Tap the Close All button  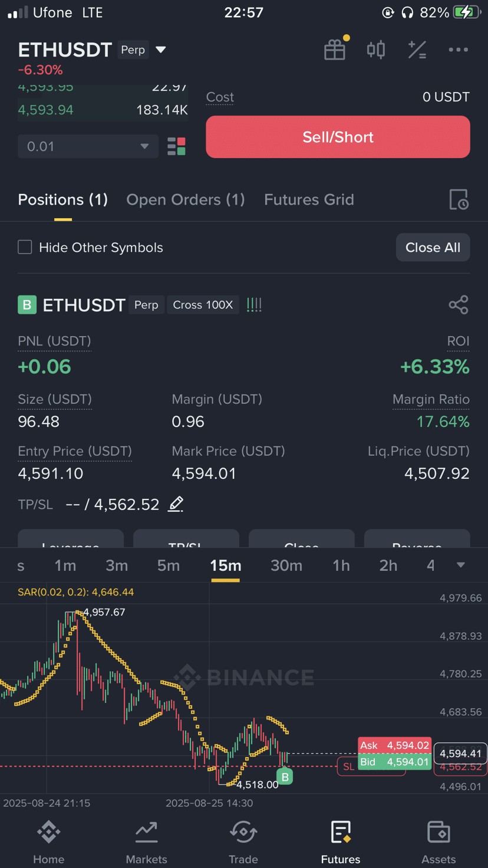coord(433,247)
